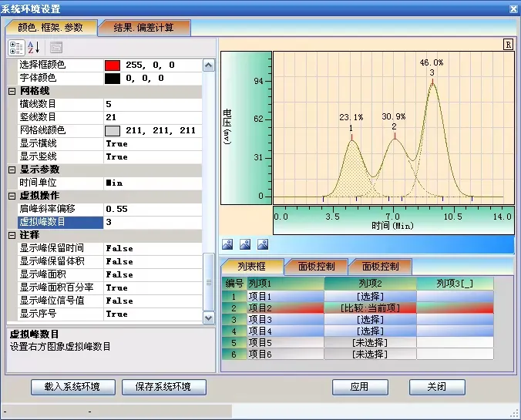Click the [未选择] cell for 项目6
This screenshot has width=521, height=420.
[x=370, y=354]
